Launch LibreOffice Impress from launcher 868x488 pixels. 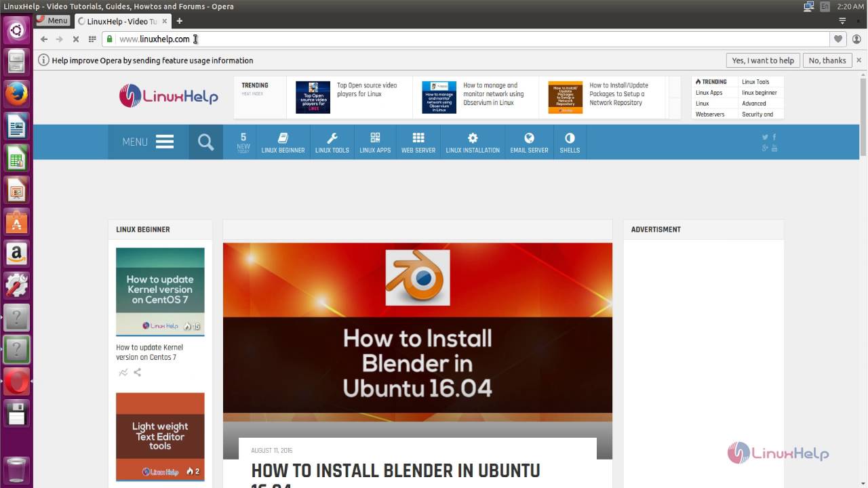(x=16, y=190)
